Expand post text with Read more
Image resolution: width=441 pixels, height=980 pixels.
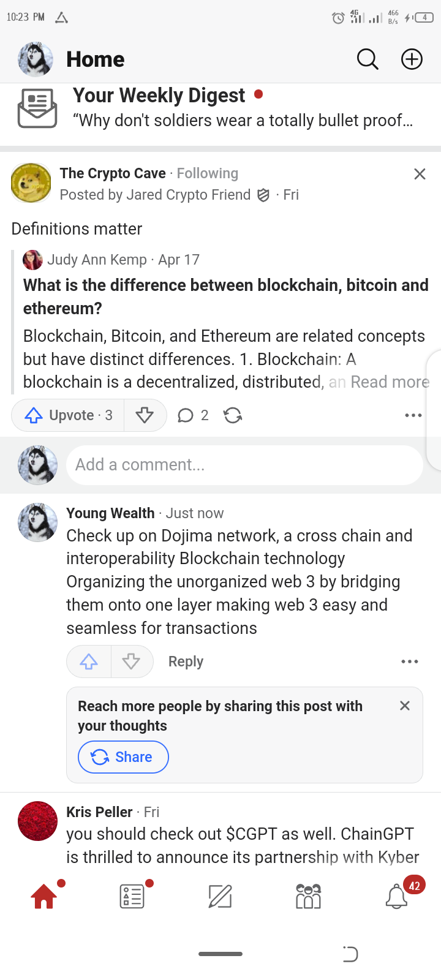coord(390,382)
